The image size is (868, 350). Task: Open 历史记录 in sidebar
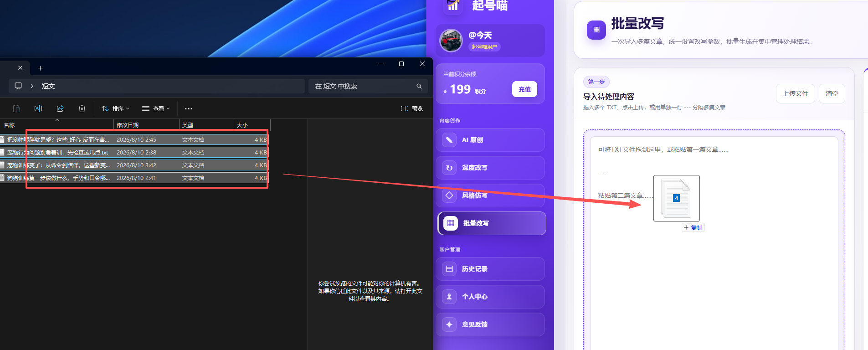click(490, 269)
